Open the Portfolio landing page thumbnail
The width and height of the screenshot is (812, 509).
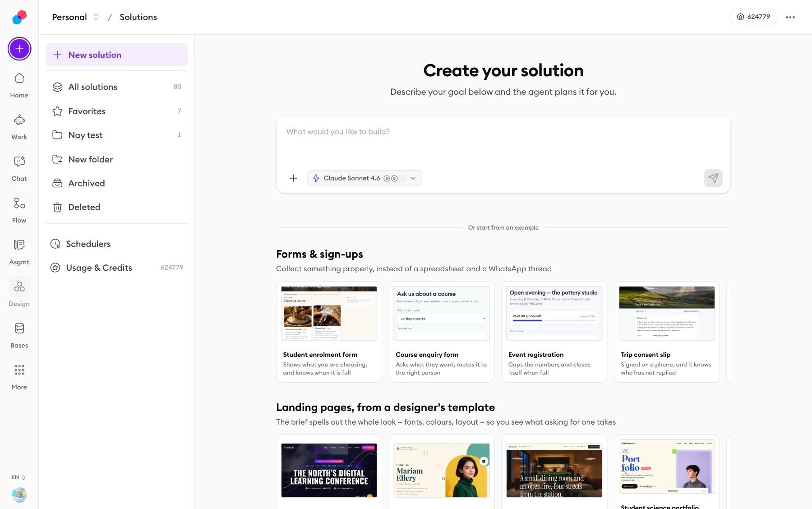tap(667, 467)
